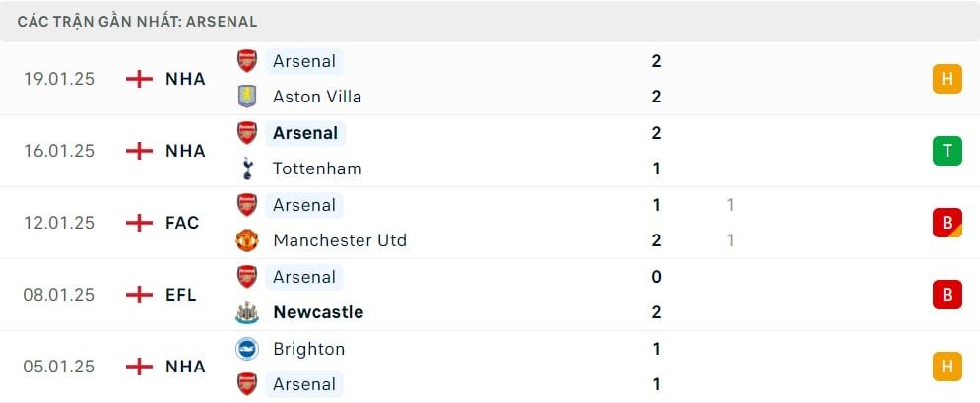This screenshot has width=980, height=403.
Task: Click the Brighton club crest
Action: pos(246,349)
